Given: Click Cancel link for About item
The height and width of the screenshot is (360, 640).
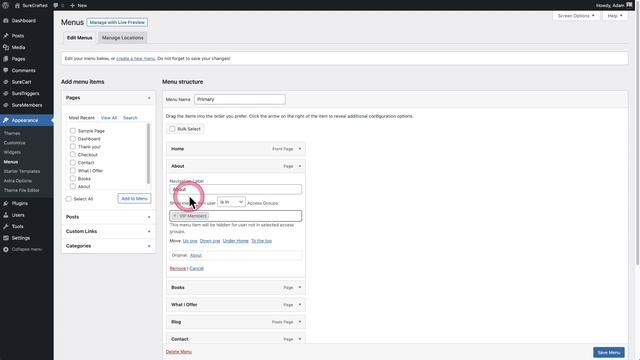Looking at the screenshot, I should [196, 268].
